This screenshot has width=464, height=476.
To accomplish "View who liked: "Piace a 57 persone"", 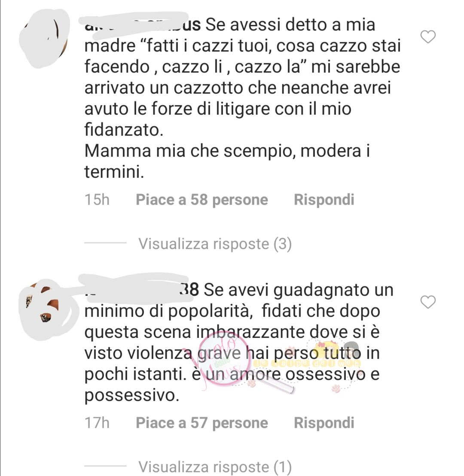I will click(202, 423).
